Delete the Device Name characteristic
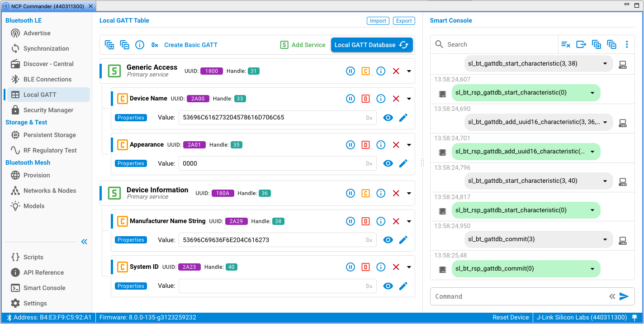 click(396, 99)
